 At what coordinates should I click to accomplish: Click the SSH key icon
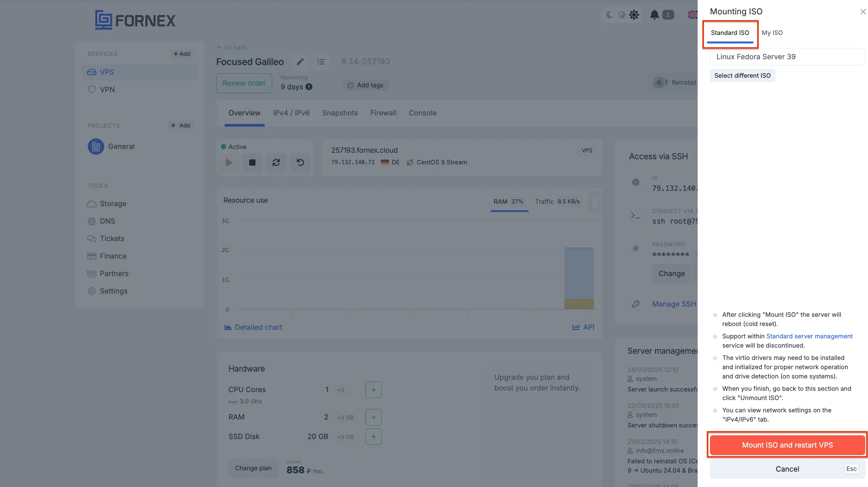coord(636,304)
